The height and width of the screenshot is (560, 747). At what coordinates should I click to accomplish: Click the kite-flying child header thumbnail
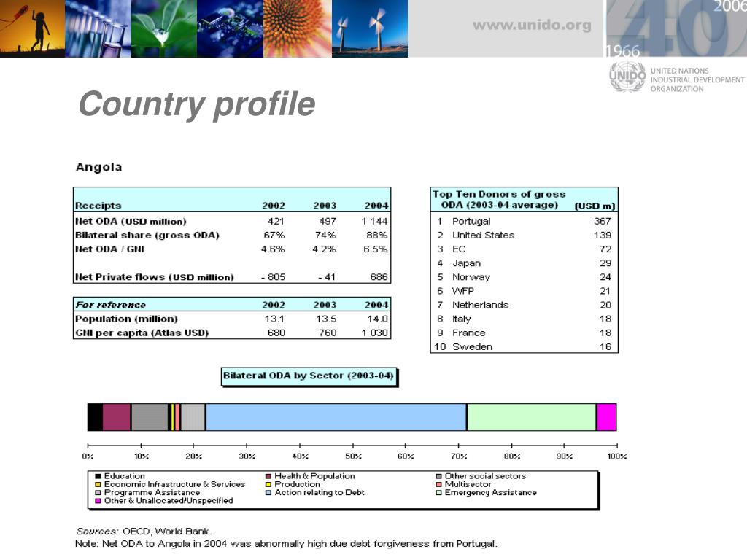(x=32, y=28)
